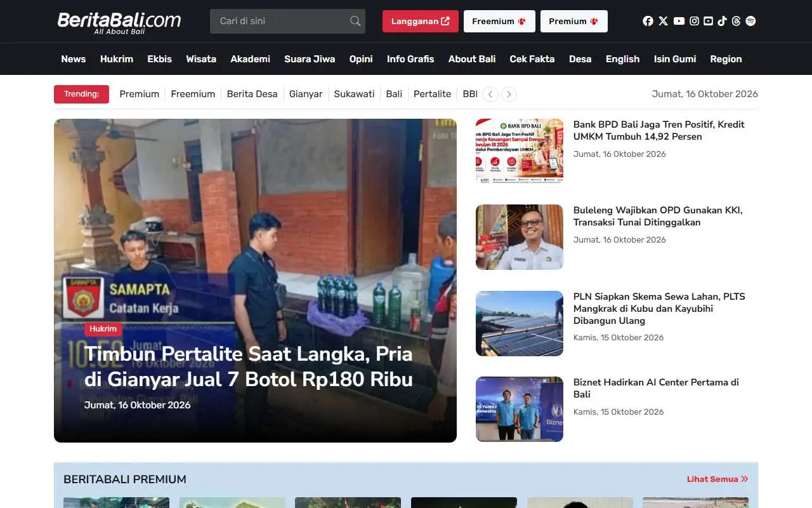Open the Ekbis menu
This screenshot has width=812, height=508.
point(160,59)
